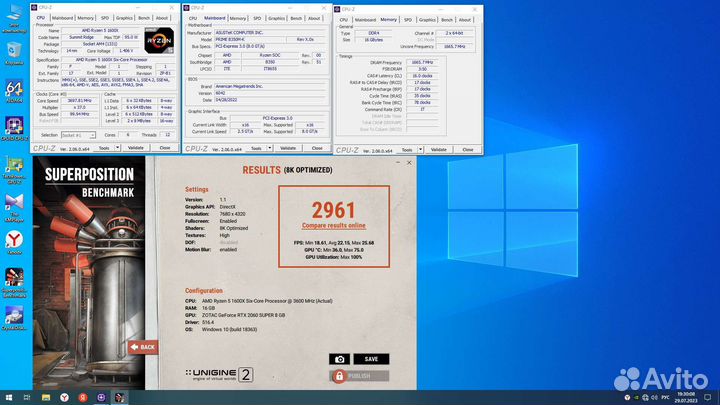This screenshot has height=405, width=720.
Task: Open File Explorer from the taskbar
Action: point(45,397)
